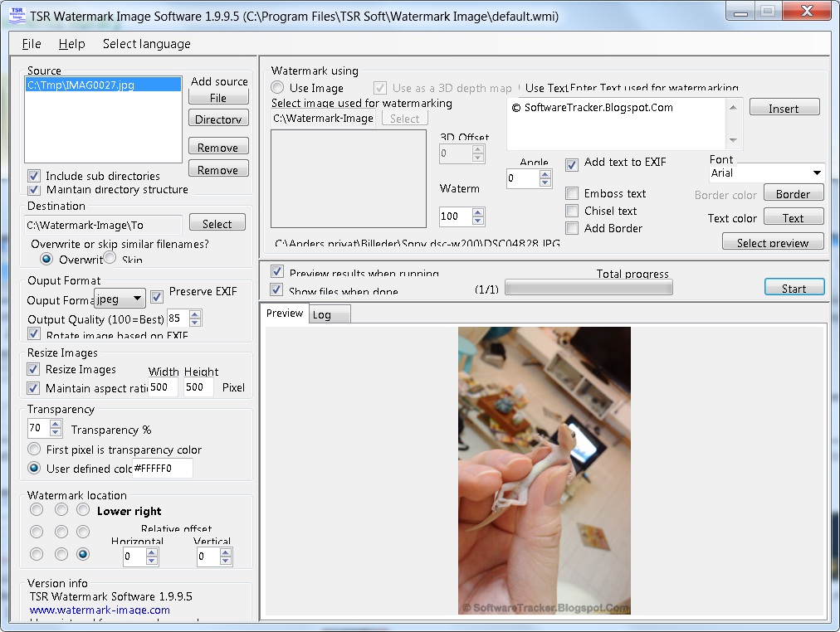Click the Insert button

pyautogui.click(x=784, y=108)
